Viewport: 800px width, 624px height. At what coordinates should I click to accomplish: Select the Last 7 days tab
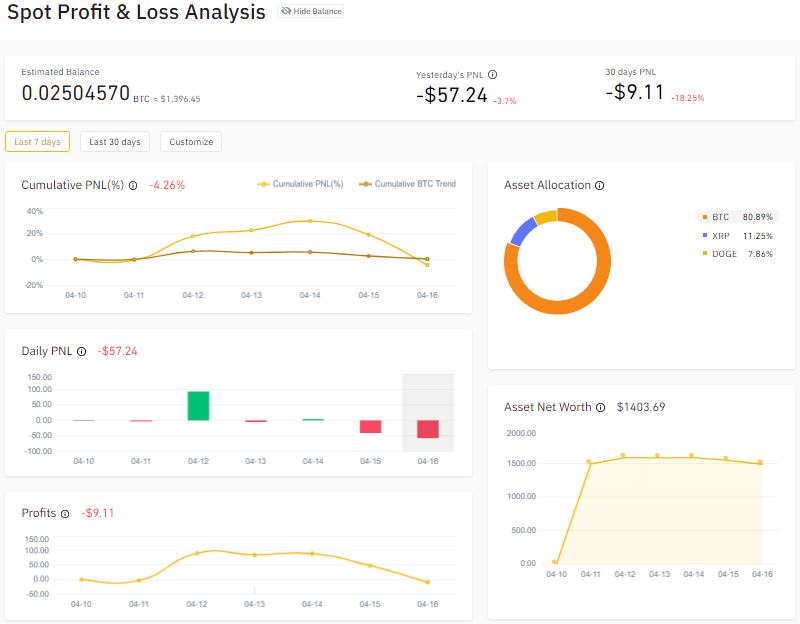coord(37,142)
